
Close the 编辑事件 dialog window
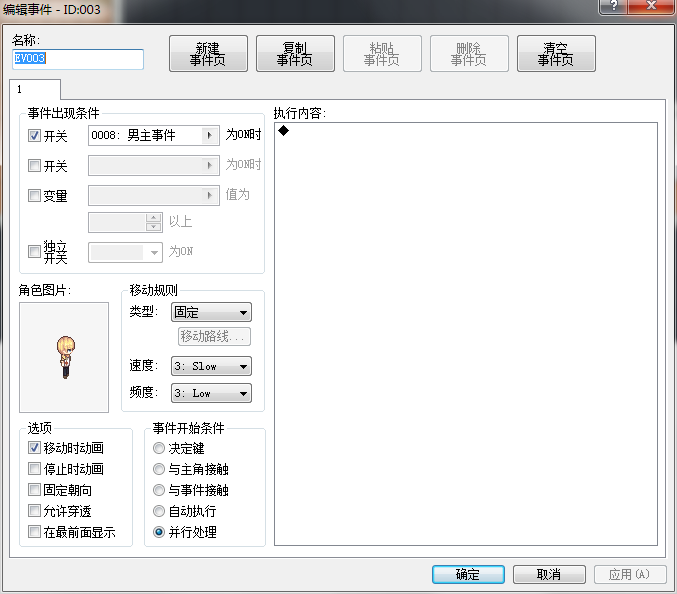click(651, 6)
